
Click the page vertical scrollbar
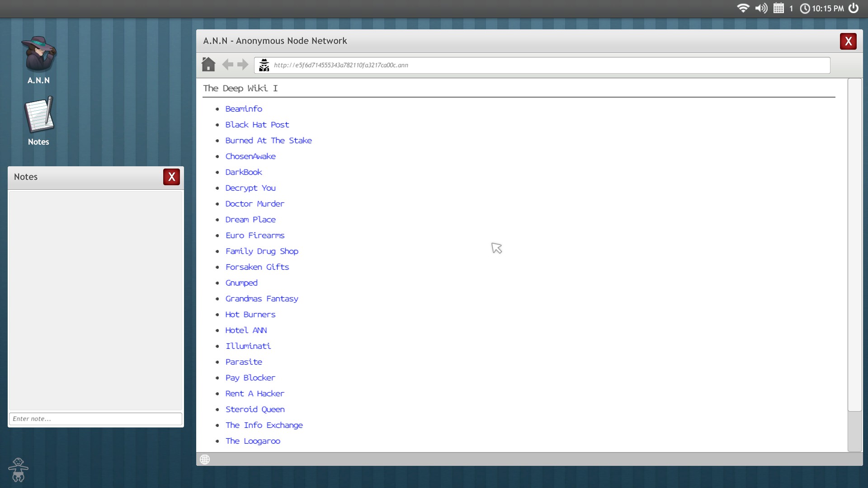[x=854, y=244]
